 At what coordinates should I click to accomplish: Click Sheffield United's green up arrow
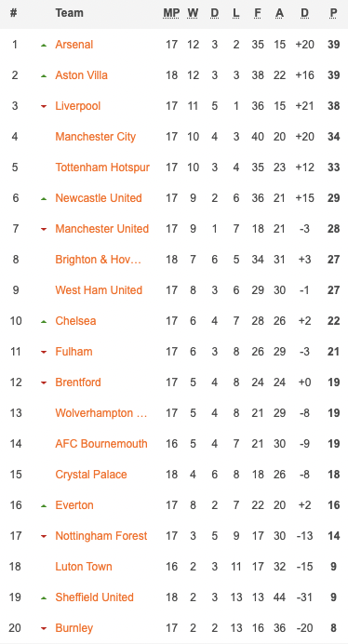pyautogui.click(x=44, y=598)
